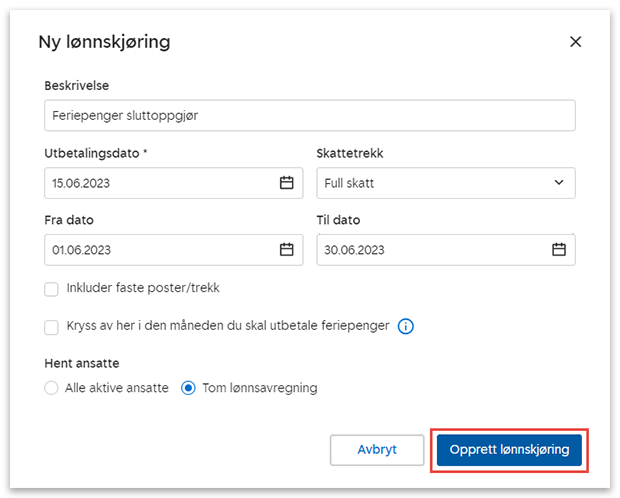This screenshot has height=498, width=620.
Task: Focus the Beskrivelse text field
Action: tap(309, 116)
